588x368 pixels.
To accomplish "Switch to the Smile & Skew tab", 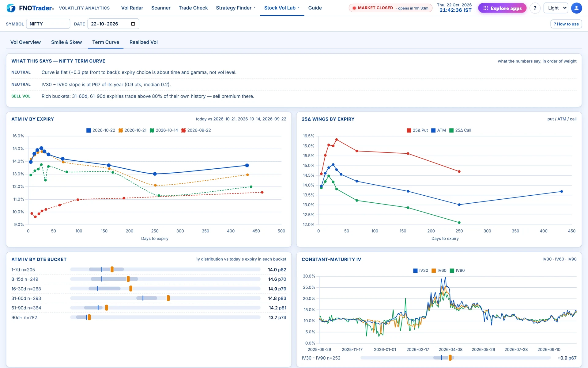I will [66, 42].
